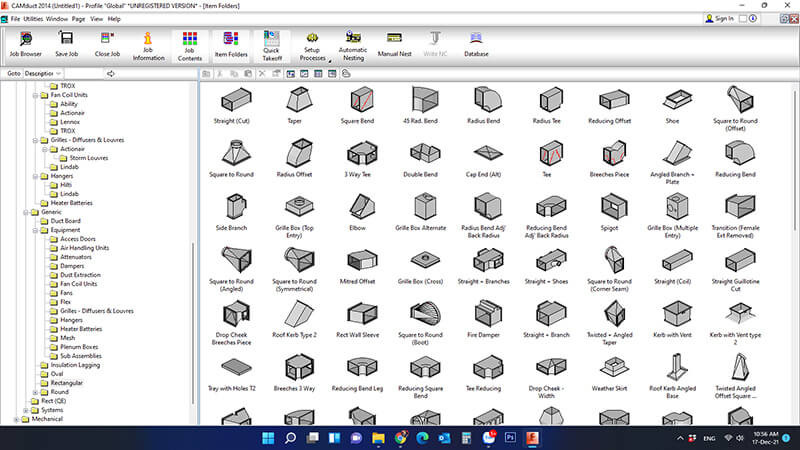This screenshot has height=450, width=800.
Task: Open Quick Takeoff from the toolbar
Action: 271,46
